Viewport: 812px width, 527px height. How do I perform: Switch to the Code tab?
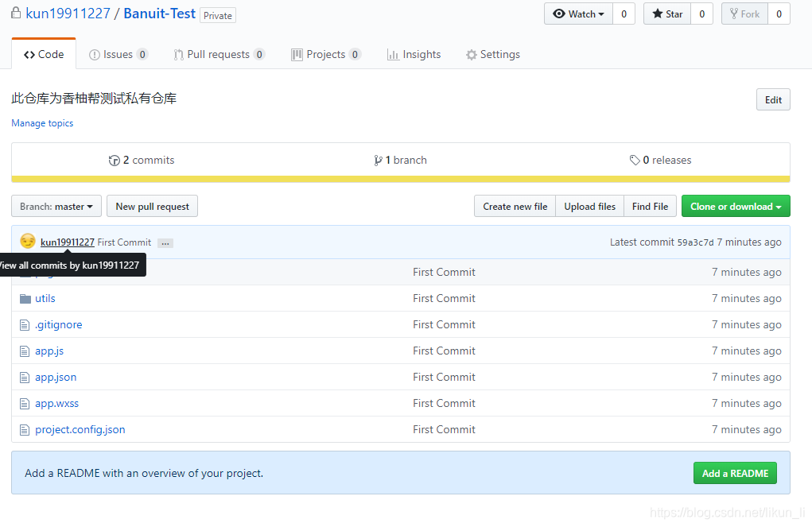[44, 54]
